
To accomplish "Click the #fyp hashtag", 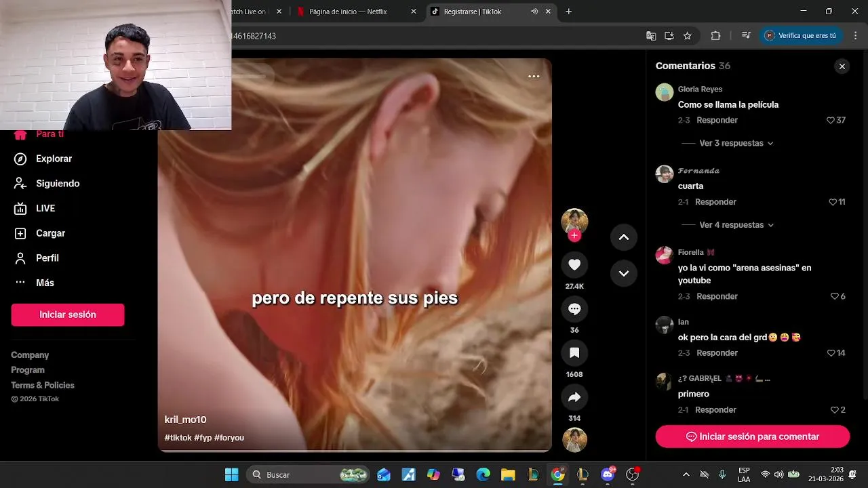I will pos(203,438).
